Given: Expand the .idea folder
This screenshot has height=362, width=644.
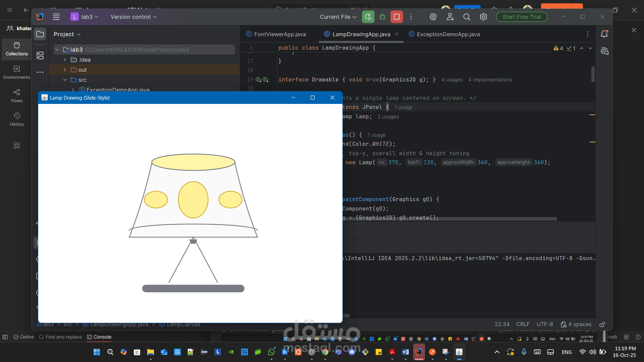Looking at the screenshot, I should coord(65,60).
